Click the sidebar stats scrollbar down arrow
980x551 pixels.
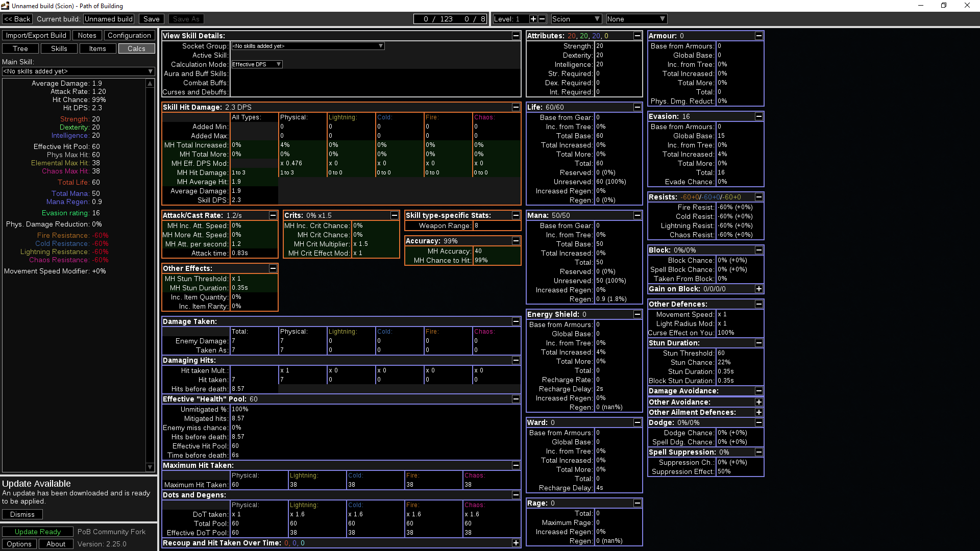[x=150, y=467]
